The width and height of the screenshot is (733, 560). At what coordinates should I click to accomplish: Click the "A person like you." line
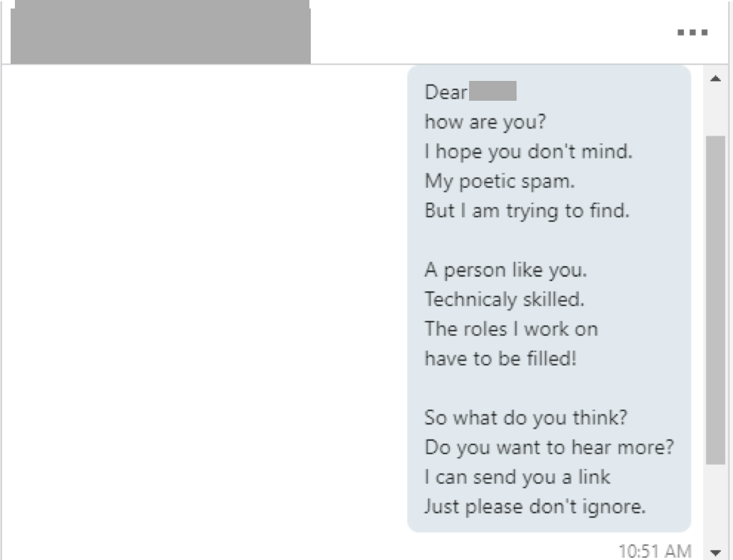[506, 270]
